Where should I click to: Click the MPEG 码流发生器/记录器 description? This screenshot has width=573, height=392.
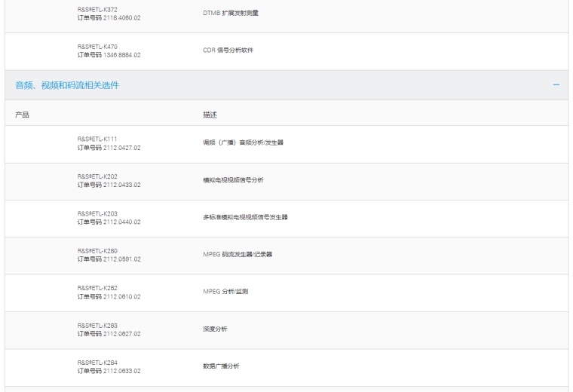click(x=237, y=255)
